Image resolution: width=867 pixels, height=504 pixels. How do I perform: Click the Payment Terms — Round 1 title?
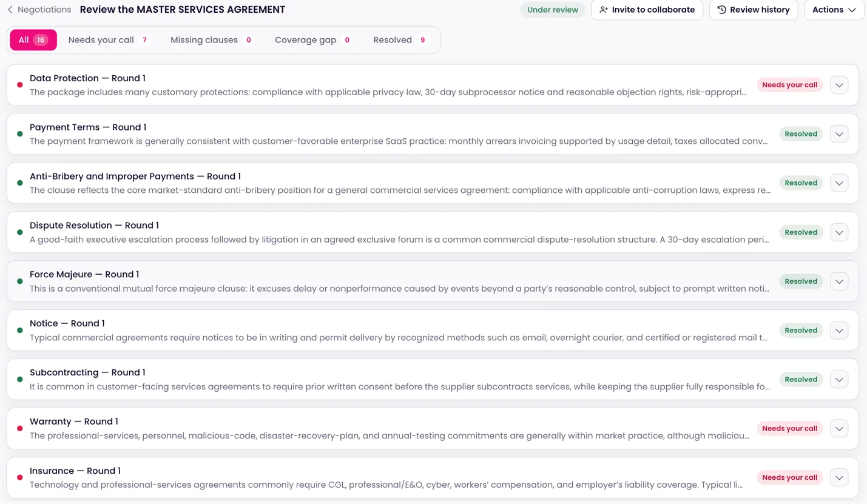pos(88,127)
